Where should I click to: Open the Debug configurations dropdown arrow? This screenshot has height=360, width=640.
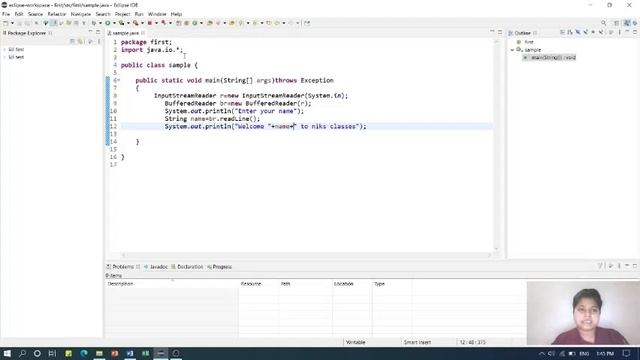tap(100, 23)
